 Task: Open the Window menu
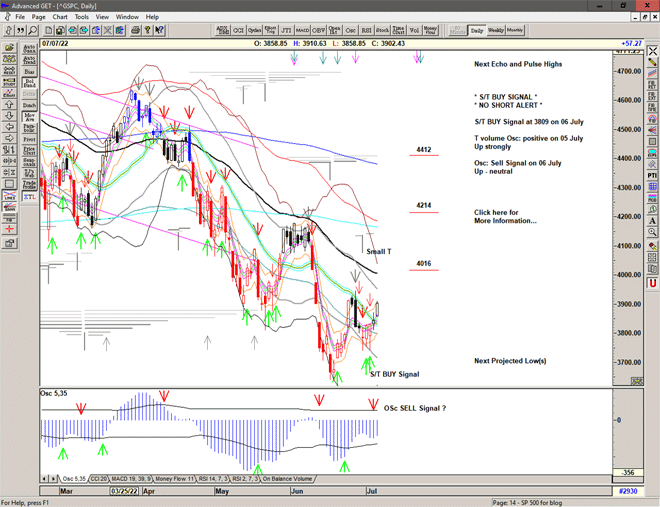click(x=127, y=17)
